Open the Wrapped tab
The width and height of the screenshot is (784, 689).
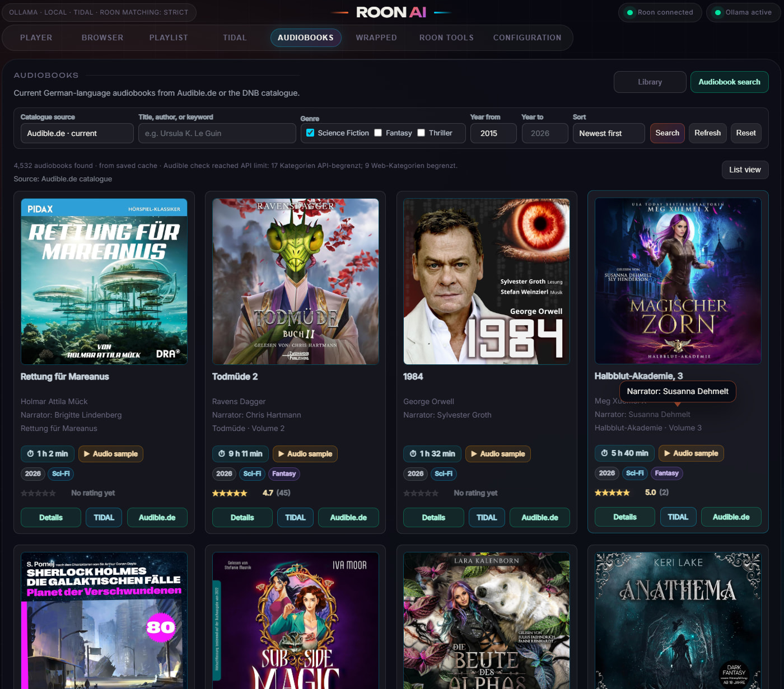click(x=376, y=38)
